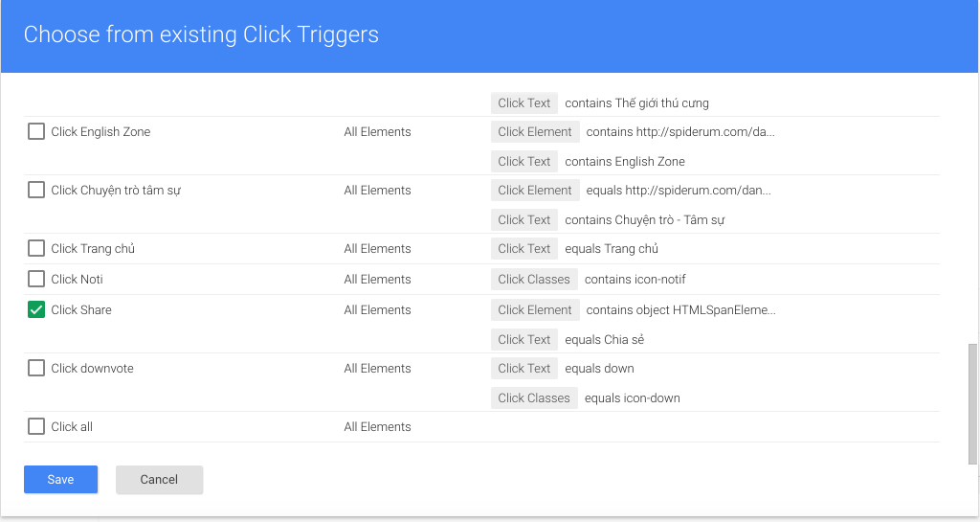Image resolution: width=980 pixels, height=522 pixels.
Task: Open the Click English Zone trigger name
Action: [100, 132]
